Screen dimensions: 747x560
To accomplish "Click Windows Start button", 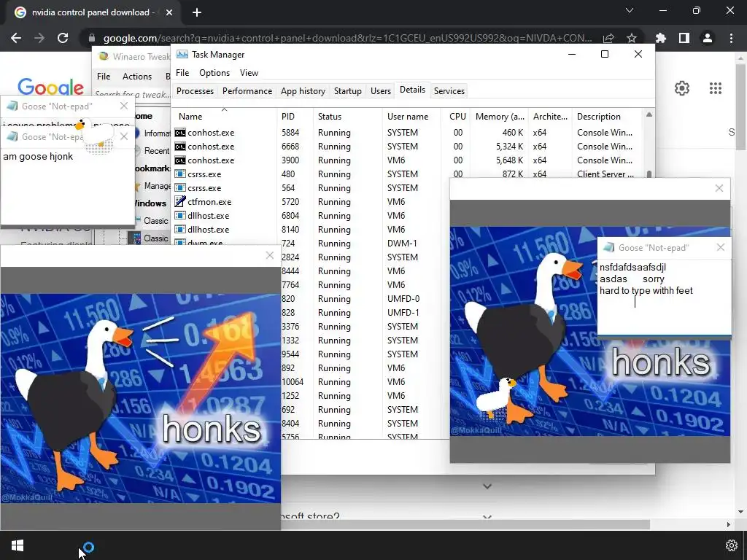I will (18, 545).
